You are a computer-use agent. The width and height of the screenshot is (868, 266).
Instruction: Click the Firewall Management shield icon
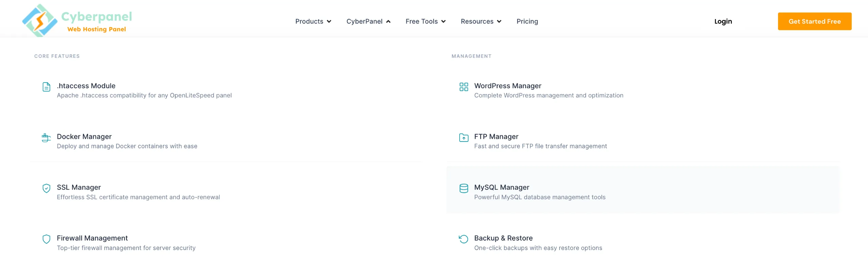[x=47, y=239]
